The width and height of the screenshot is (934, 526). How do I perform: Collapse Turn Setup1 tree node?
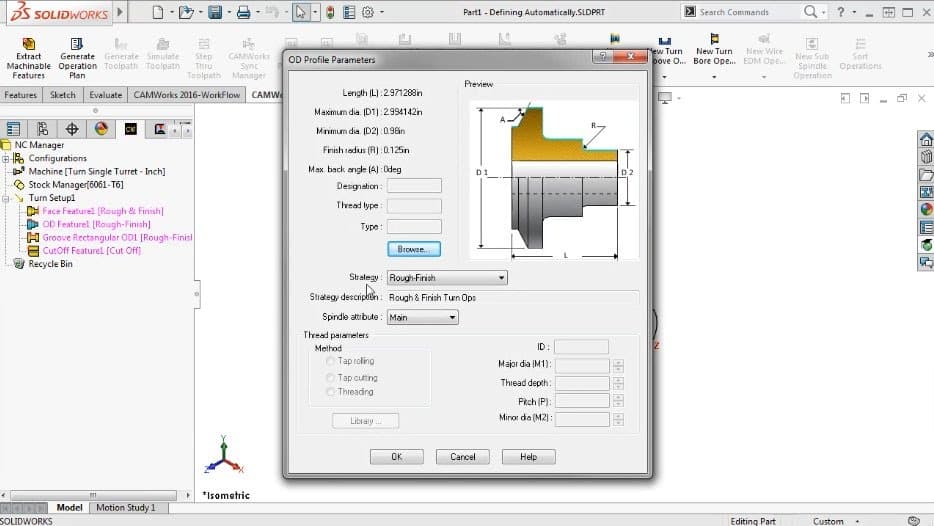tap(6, 198)
